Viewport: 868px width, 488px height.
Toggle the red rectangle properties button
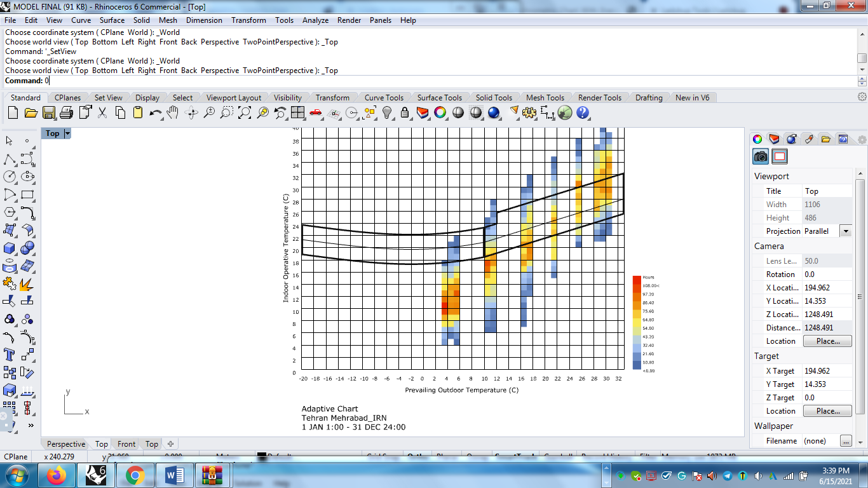[x=780, y=156]
